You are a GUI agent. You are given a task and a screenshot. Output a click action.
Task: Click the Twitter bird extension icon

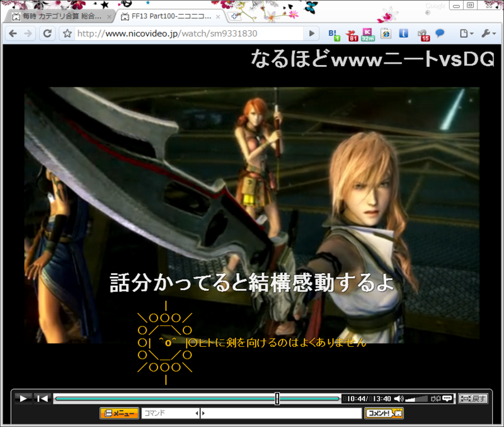pyautogui.click(x=353, y=34)
